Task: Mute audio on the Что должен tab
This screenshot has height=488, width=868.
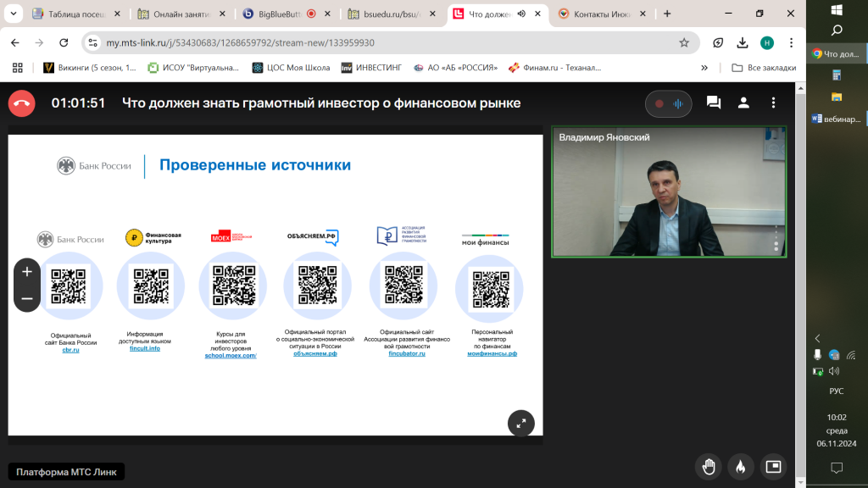Action: click(x=521, y=14)
